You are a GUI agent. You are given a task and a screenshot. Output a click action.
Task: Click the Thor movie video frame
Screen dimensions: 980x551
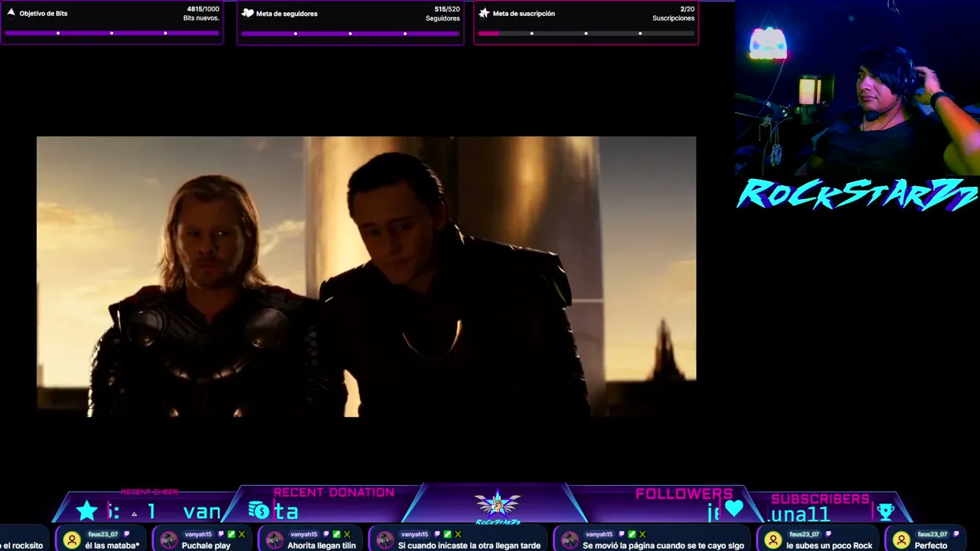click(x=366, y=276)
